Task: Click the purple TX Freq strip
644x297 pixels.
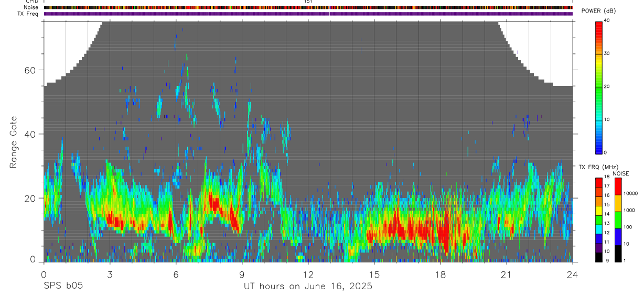Action: click(x=308, y=14)
